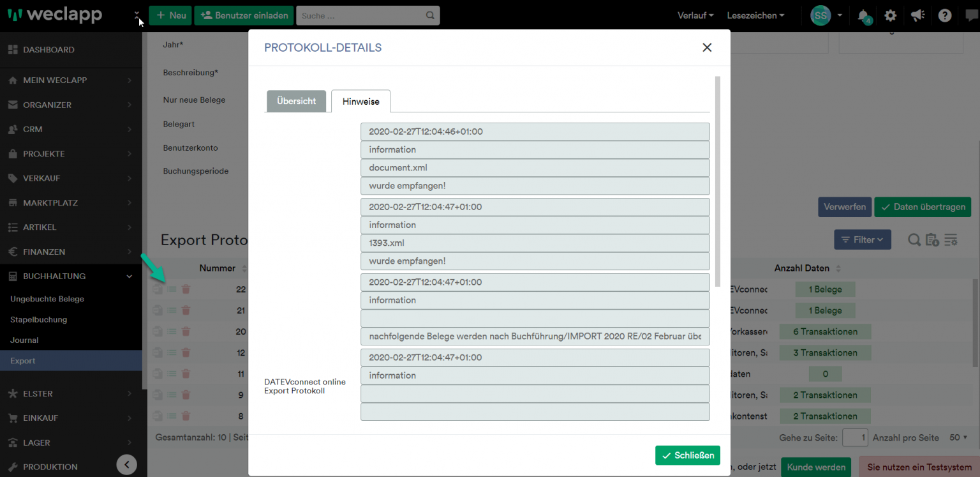Open protocol details via green list icon
This screenshot has width=980, height=477.
tap(171, 289)
